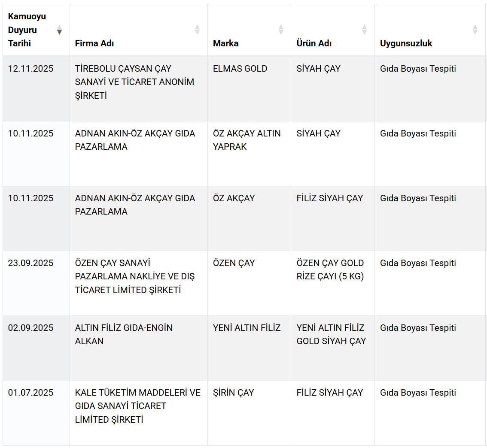487x448 pixels.
Task: Click sort icon for Firma Adı column
Action: [x=197, y=30]
